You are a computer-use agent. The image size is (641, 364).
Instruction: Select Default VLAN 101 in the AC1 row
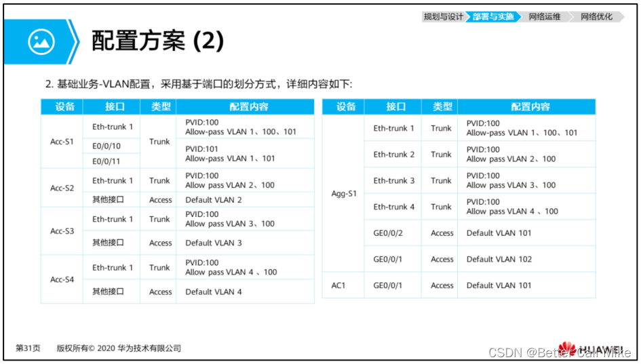pyautogui.click(x=526, y=285)
